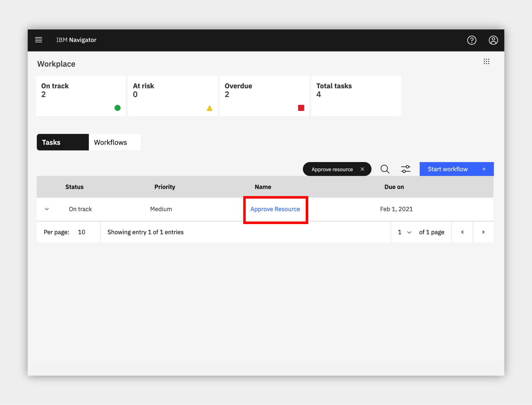This screenshot has height=405, width=532.
Task: Expand the On track task row
Action: (47, 209)
